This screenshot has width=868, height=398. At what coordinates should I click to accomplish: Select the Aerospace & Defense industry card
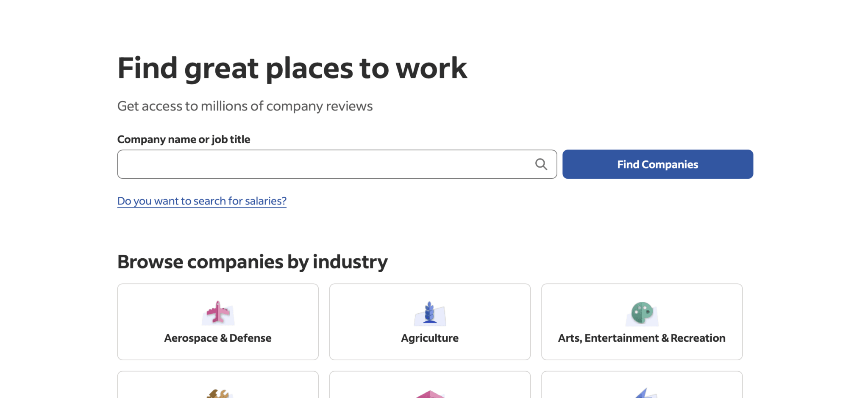pyautogui.click(x=217, y=322)
